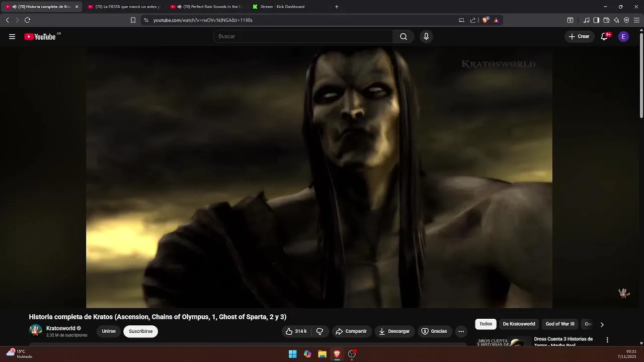This screenshot has height=362, width=644.
Task: Open Copilot from the taskbar
Action: pos(307,354)
